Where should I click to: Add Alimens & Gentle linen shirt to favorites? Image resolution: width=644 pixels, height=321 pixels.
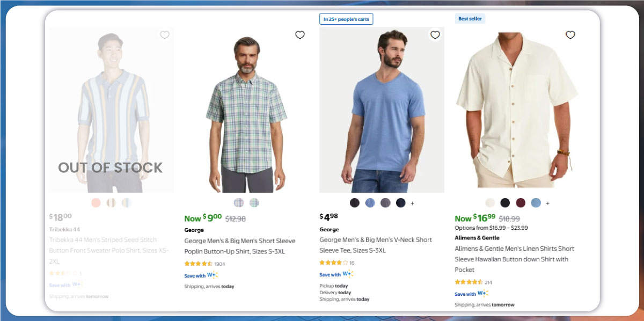point(570,35)
